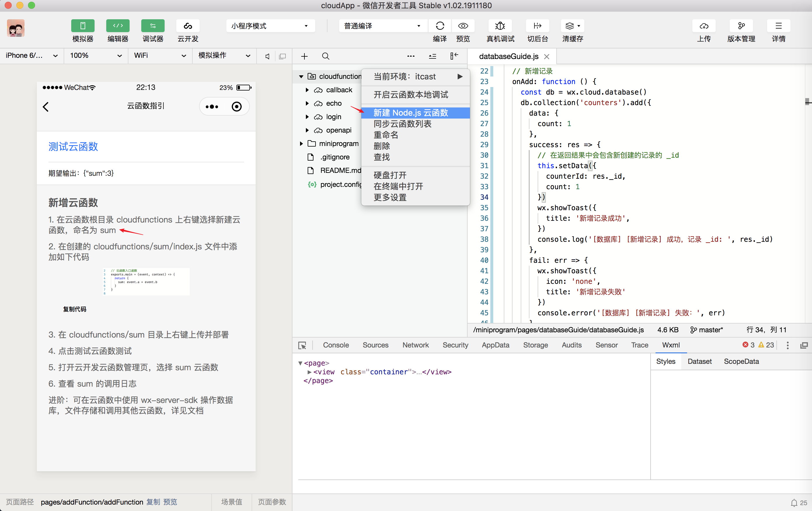Expand the openapi cloud function folder

(x=307, y=130)
